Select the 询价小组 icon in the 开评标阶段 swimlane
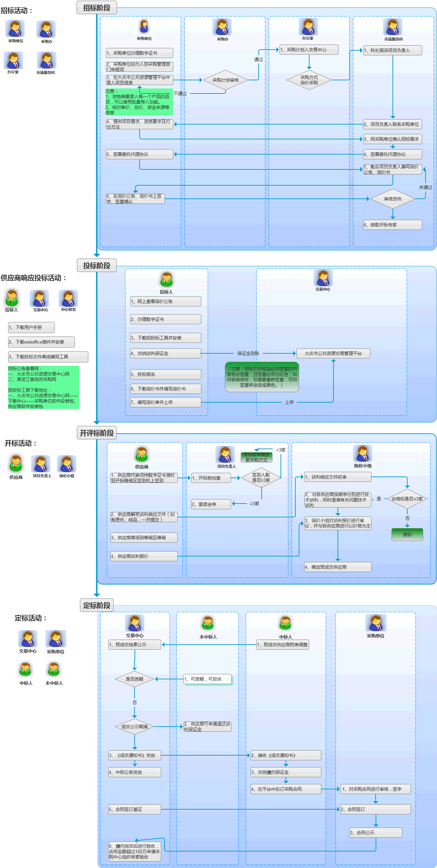437x868 pixels. coord(362,453)
